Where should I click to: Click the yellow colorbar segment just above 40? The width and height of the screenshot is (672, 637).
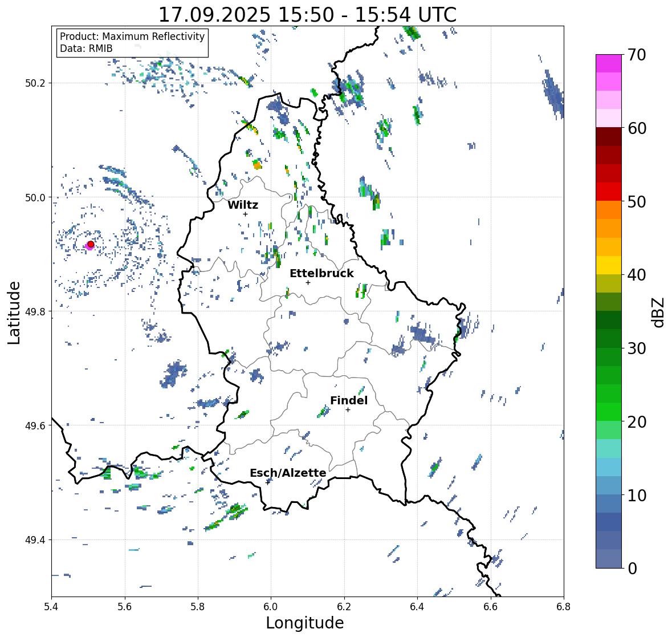pos(609,265)
